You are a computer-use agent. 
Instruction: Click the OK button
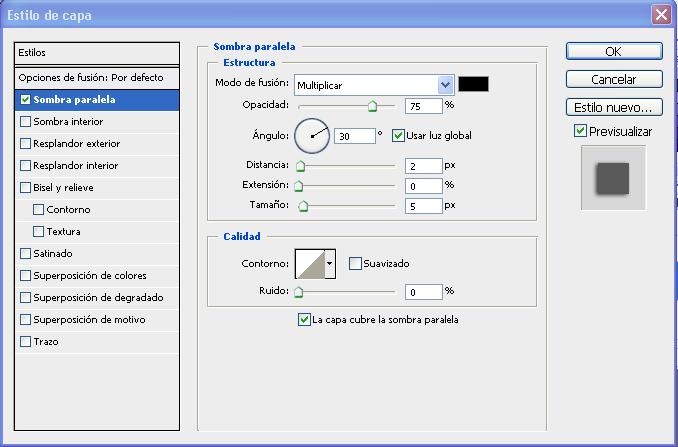613,52
